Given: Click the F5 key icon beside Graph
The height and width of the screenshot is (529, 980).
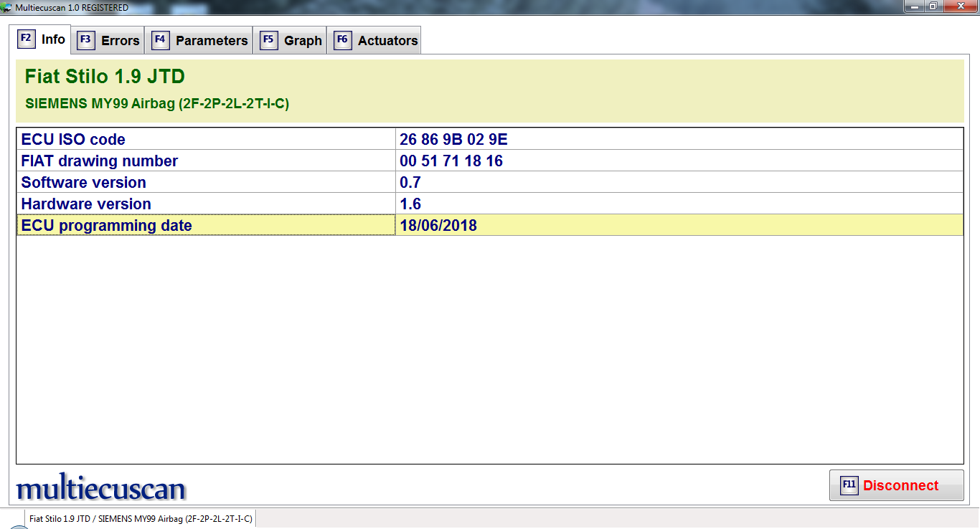Looking at the screenshot, I should coord(268,40).
